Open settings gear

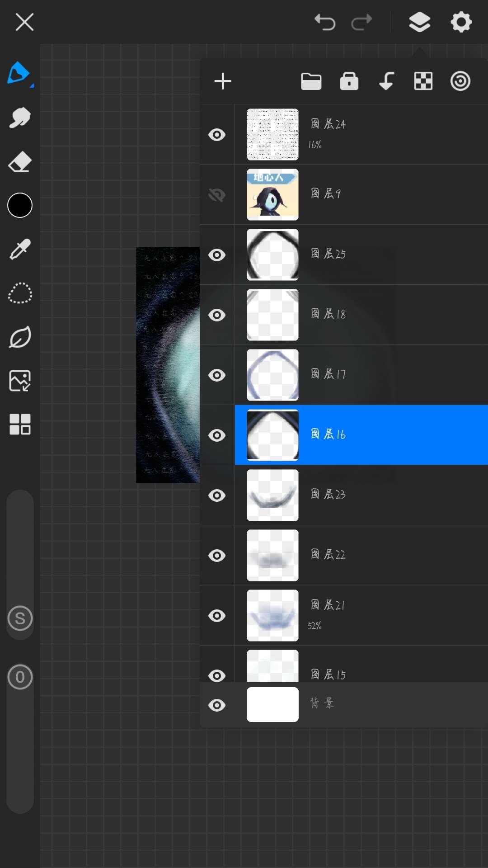tap(461, 22)
